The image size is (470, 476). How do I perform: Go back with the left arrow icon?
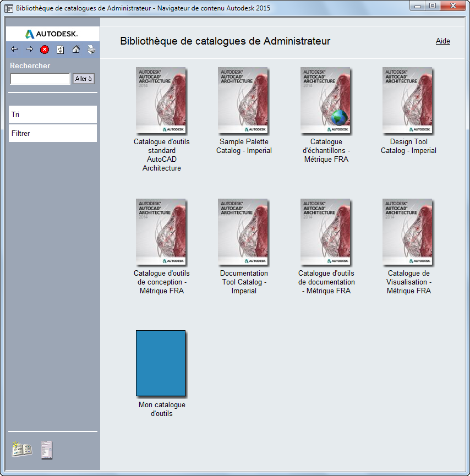pyautogui.click(x=14, y=49)
